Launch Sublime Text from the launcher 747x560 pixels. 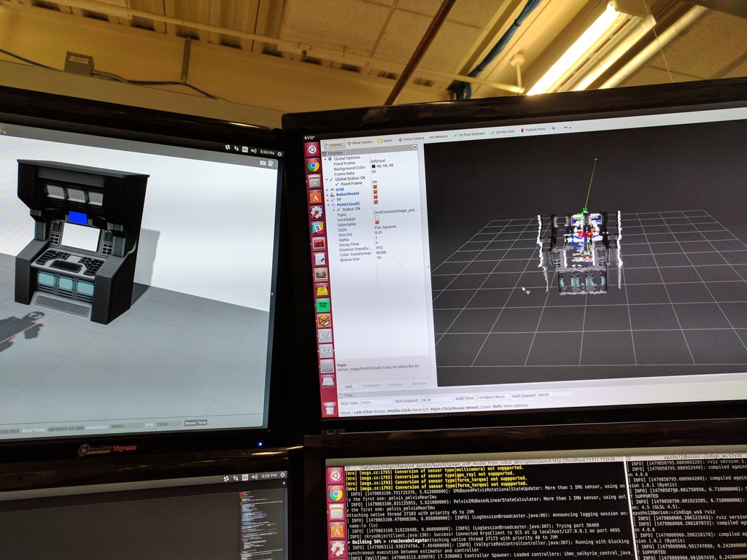click(x=321, y=275)
